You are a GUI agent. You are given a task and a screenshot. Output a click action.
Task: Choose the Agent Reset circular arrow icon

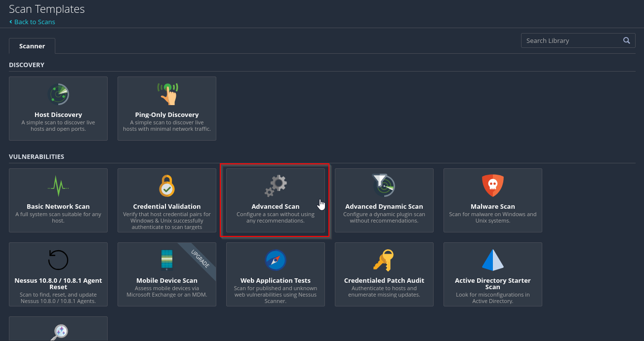click(x=58, y=260)
